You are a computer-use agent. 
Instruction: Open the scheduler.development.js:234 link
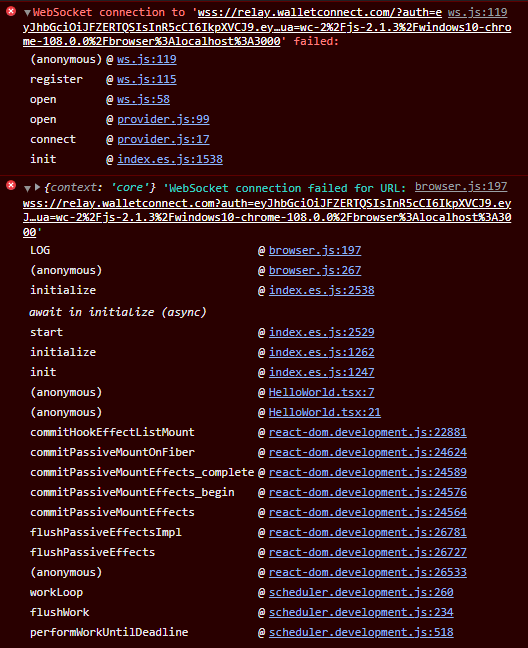[x=361, y=612]
